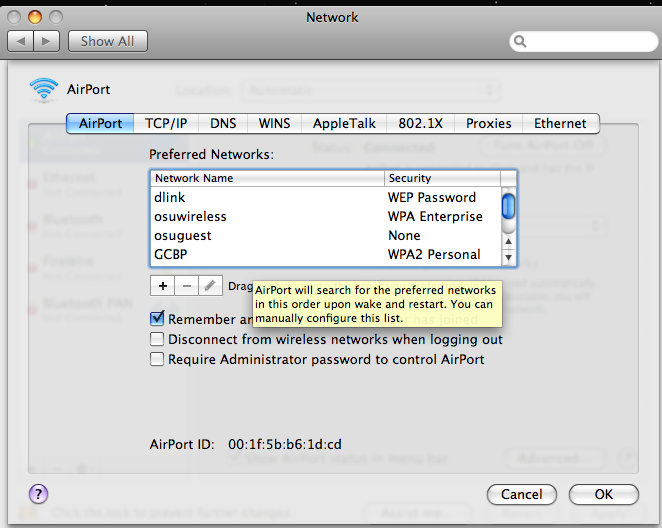Viewport: 662px width, 528px height.
Task: Click the list scroll up arrow
Action: [508, 241]
